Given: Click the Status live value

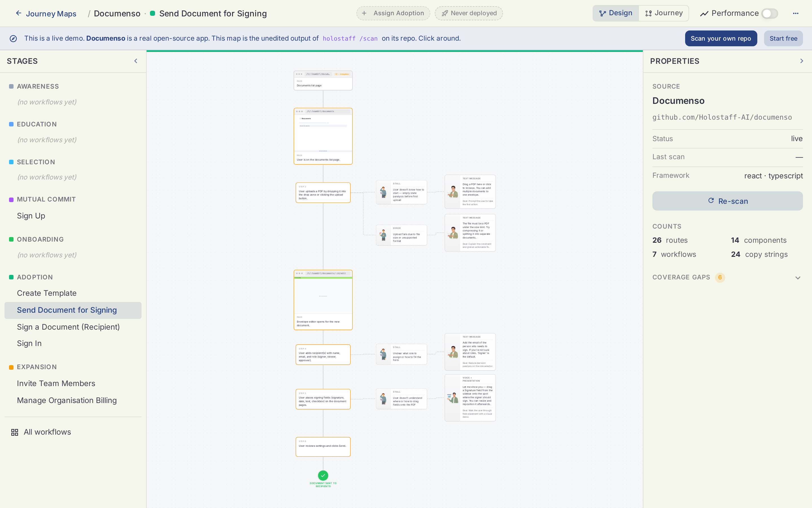Looking at the screenshot, I should point(796,139).
